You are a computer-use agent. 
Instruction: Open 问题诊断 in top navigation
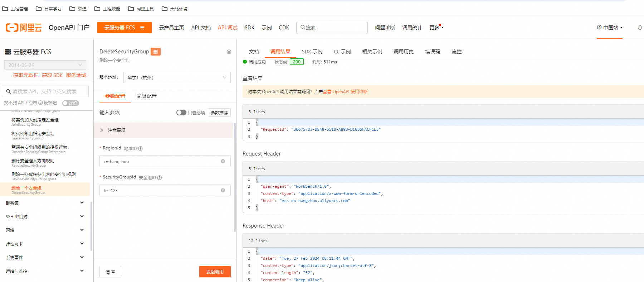tap(385, 28)
